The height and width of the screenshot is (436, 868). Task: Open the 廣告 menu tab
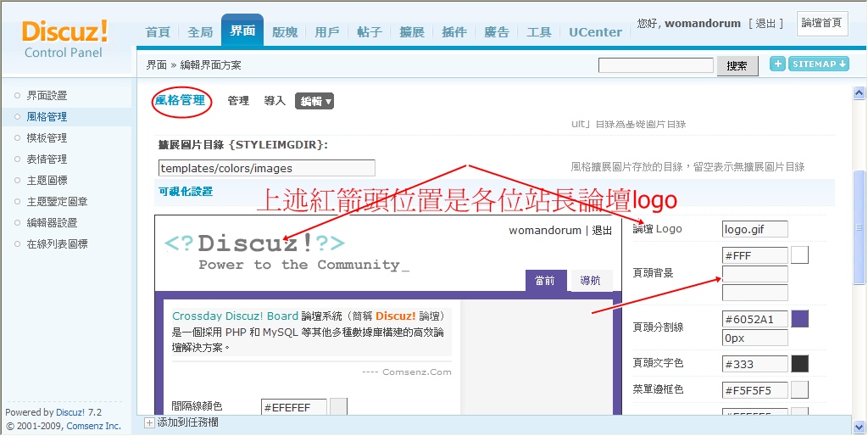[497, 32]
